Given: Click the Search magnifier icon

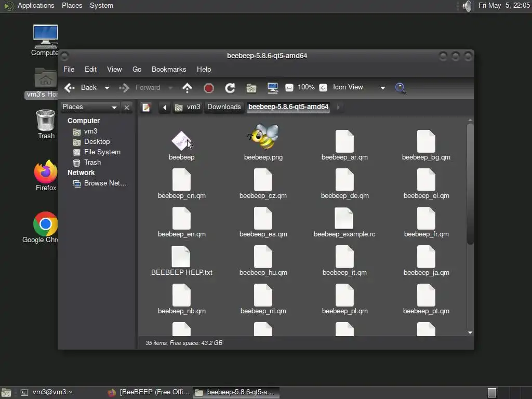Looking at the screenshot, I should [x=401, y=88].
